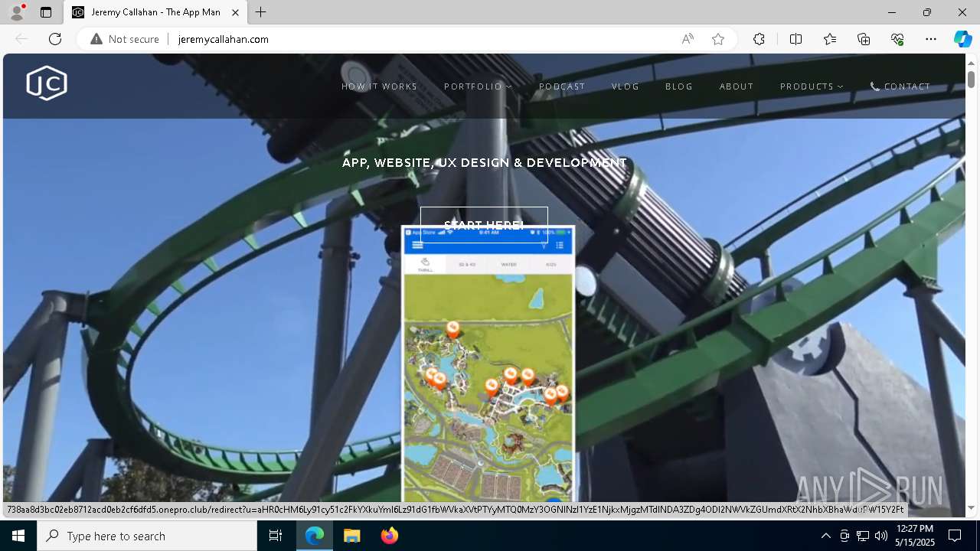This screenshot has width=980, height=551.
Task: Show hidden system tray icons
Action: point(825,536)
